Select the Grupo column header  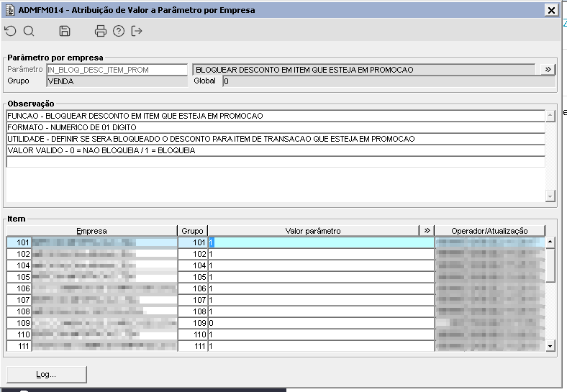click(192, 231)
